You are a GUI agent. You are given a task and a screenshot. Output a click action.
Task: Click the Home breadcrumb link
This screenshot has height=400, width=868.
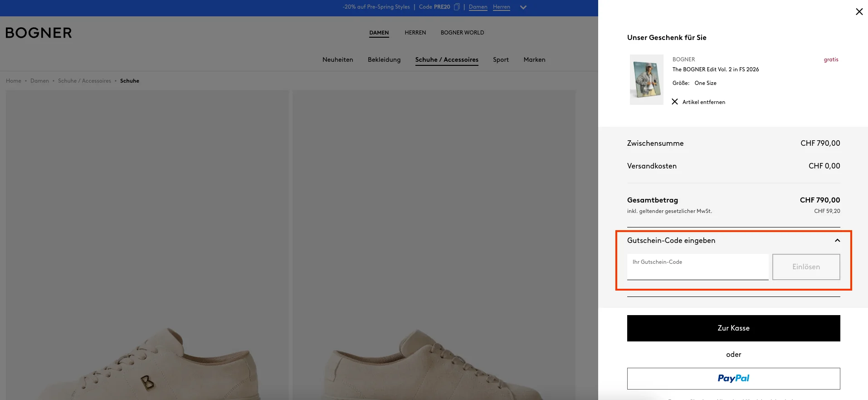point(14,81)
